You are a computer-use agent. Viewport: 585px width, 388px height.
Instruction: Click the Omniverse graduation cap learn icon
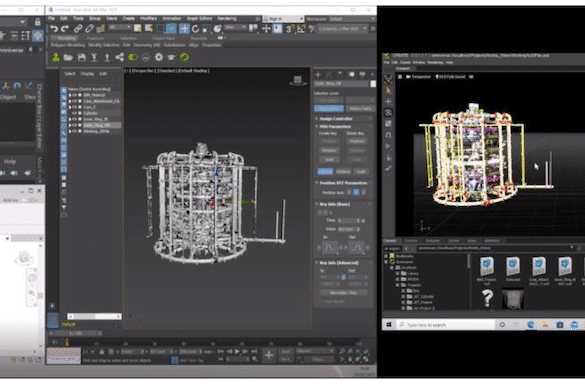pyautogui.click(x=171, y=57)
